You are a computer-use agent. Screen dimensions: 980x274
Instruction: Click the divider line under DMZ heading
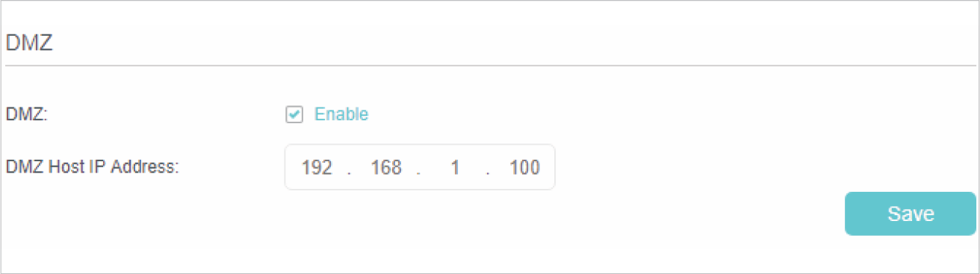click(490, 66)
